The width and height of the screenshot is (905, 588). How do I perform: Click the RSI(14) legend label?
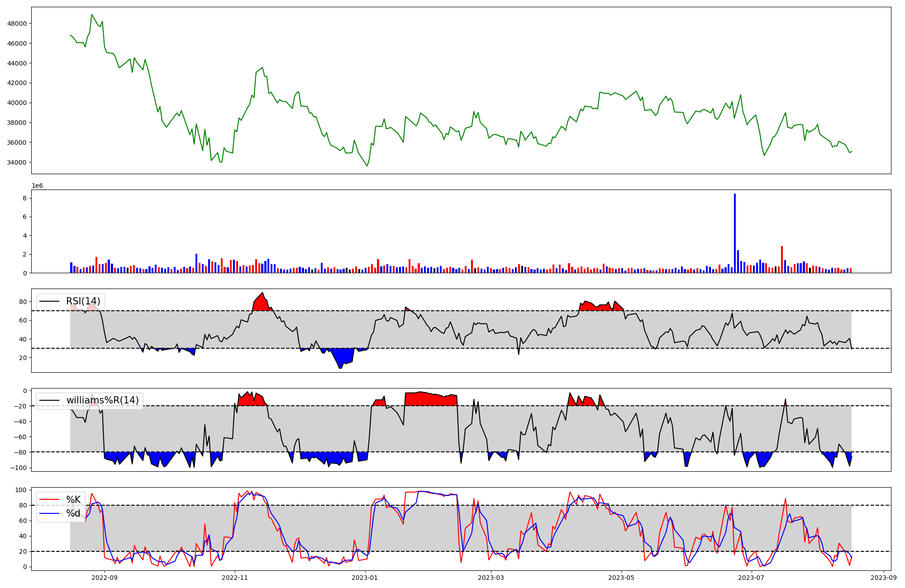coord(83,301)
